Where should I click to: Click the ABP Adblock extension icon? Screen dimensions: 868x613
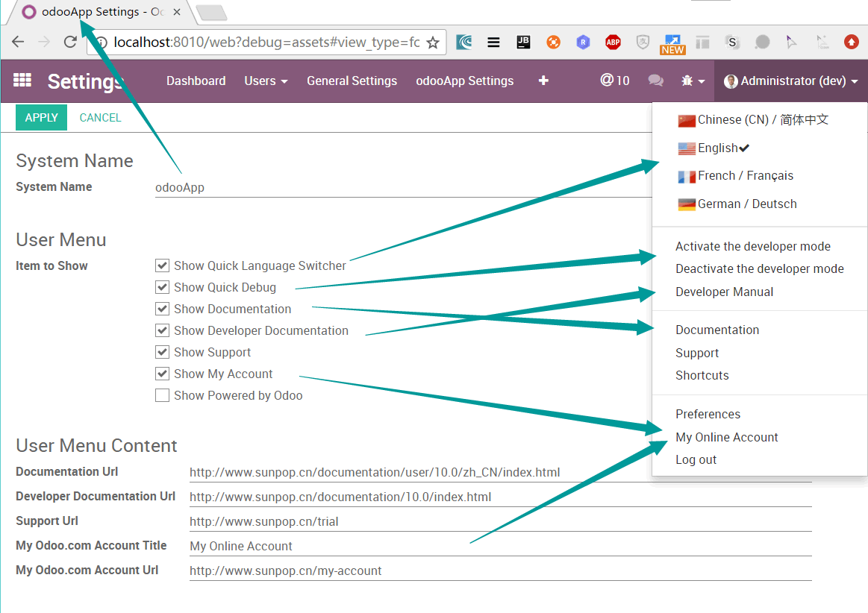tap(613, 43)
